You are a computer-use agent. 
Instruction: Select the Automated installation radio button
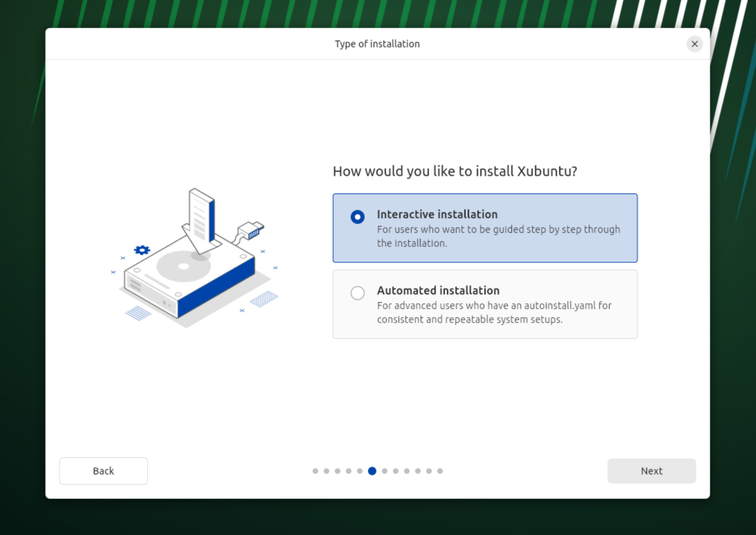pyautogui.click(x=358, y=293)
